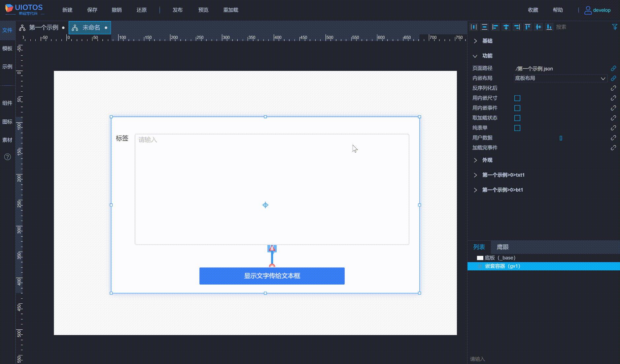Viewport: 620px width, 364px height.
Task: Click the center anchor crosshair on canvas
Action: pyautogui.click(x=265, y=205)
